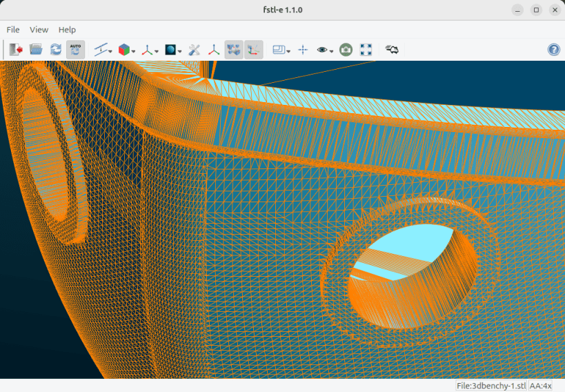Click the crosshair center view icon
565x392 pixels.
[302, 50]
